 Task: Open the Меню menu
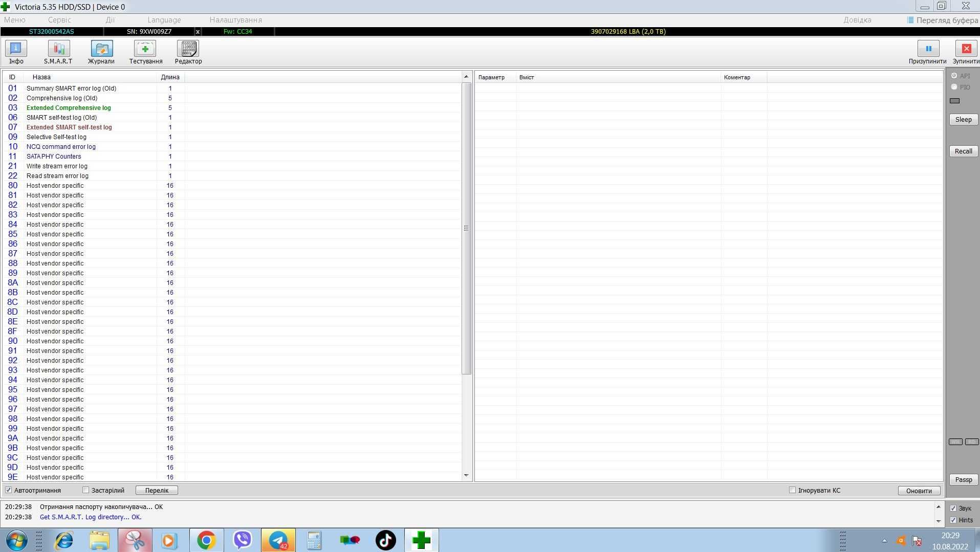(x=14, y=20)
